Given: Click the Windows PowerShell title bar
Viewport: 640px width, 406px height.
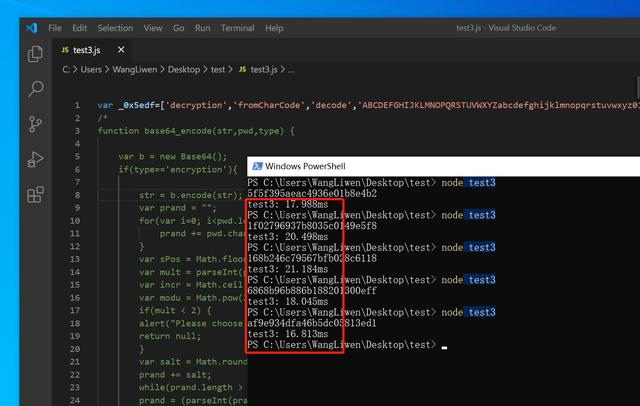Looking at the screenshot, I should [x=443, y=166].
